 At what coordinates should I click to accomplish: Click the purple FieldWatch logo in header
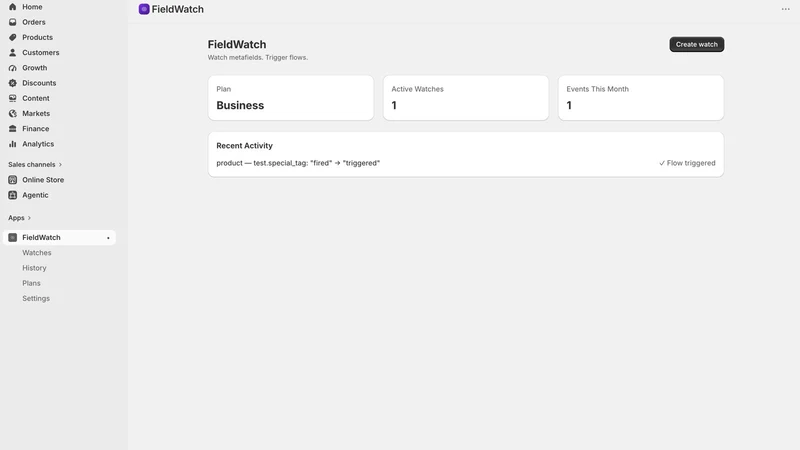tap(144, 9)
